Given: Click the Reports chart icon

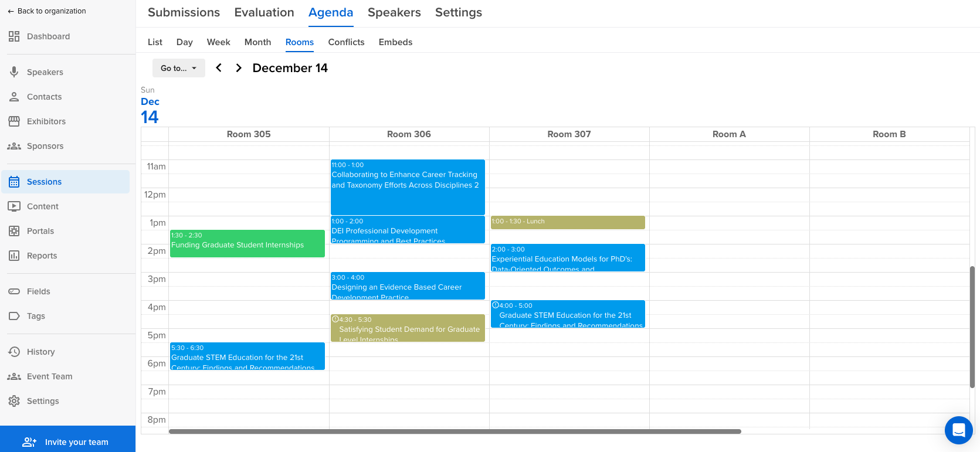Looking at the screenshot, I should tap(14, 256).
